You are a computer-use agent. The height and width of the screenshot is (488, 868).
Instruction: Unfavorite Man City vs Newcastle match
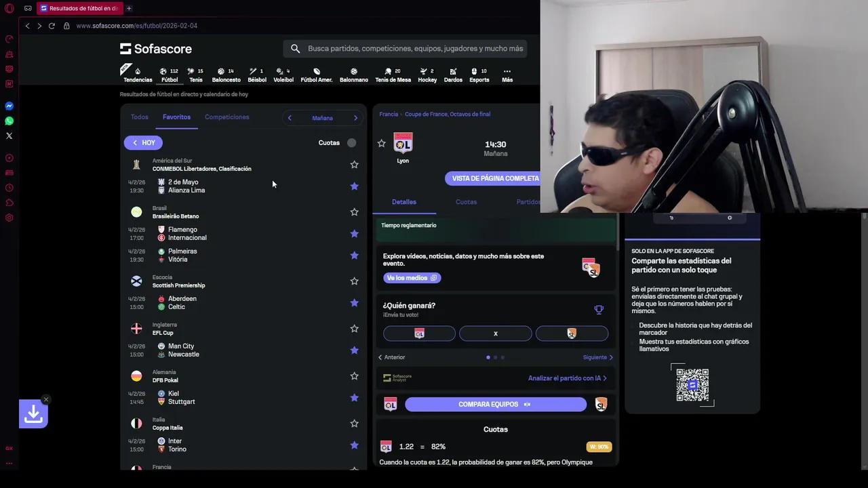[x=354, y=350]
